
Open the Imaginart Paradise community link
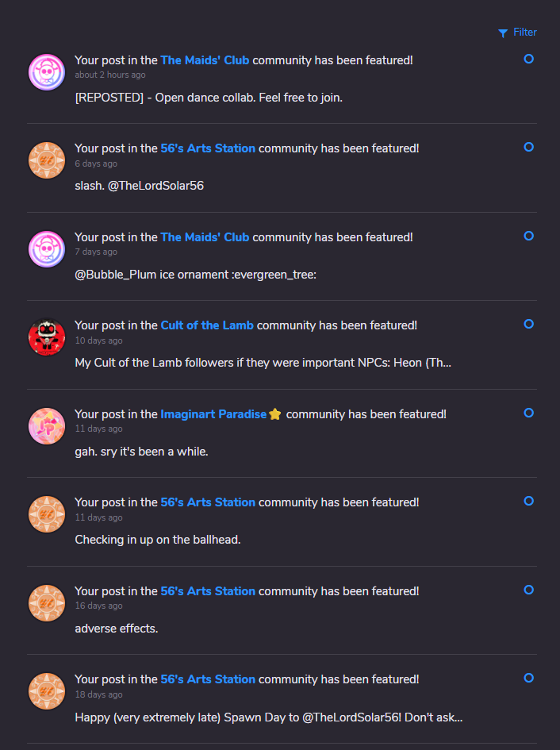(213, 414)
